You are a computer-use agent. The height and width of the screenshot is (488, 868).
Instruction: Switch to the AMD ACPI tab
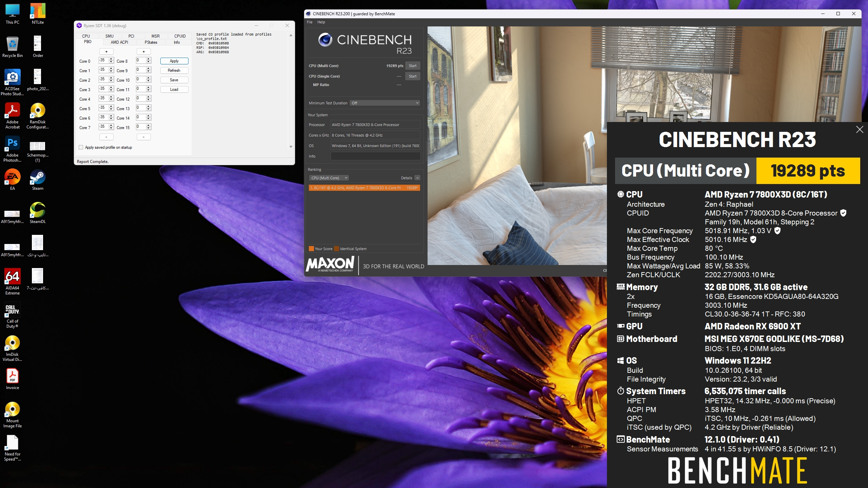(x=119, y=42)
